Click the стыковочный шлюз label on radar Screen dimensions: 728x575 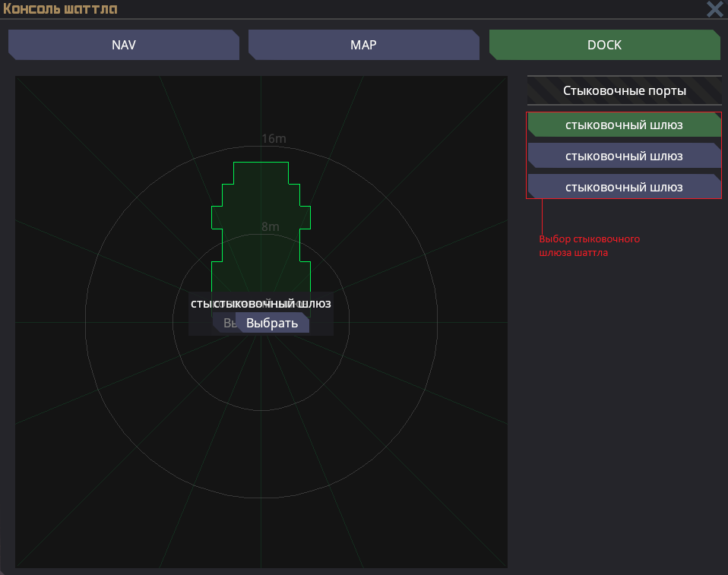(x=272, y=303)
